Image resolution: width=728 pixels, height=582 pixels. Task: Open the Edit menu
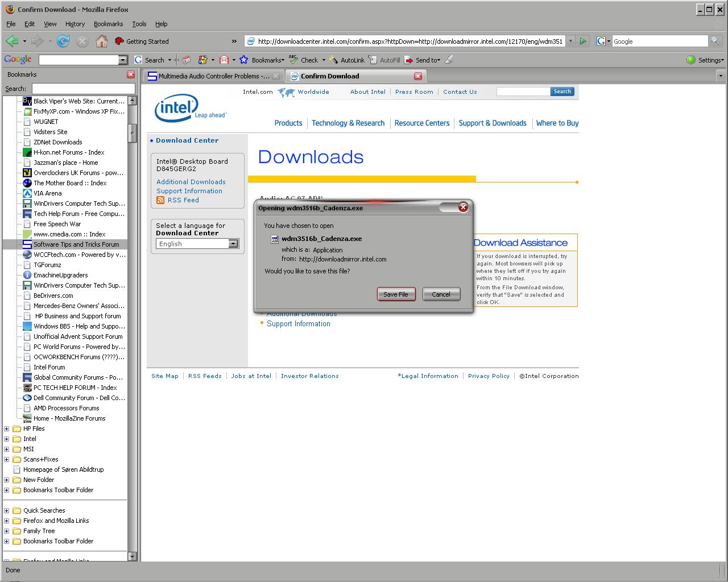click(x=30, y=24)
